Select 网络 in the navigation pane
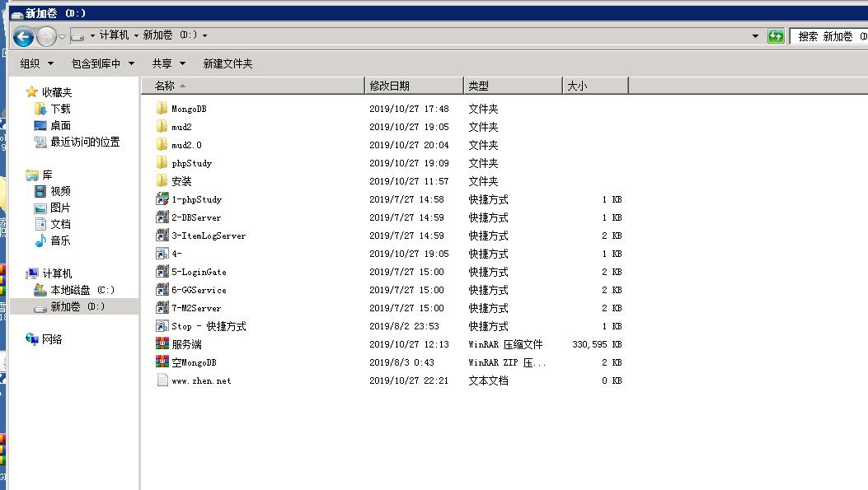 pos(51,339)
